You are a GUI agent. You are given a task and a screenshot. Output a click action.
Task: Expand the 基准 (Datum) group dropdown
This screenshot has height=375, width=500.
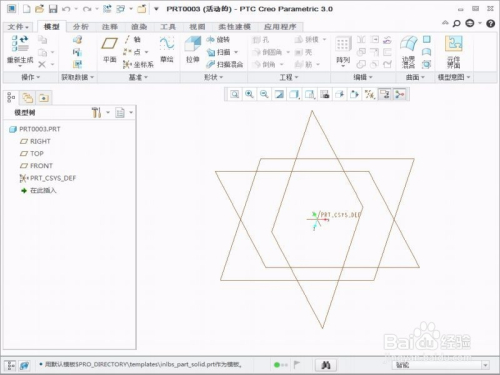coord(138,77)
